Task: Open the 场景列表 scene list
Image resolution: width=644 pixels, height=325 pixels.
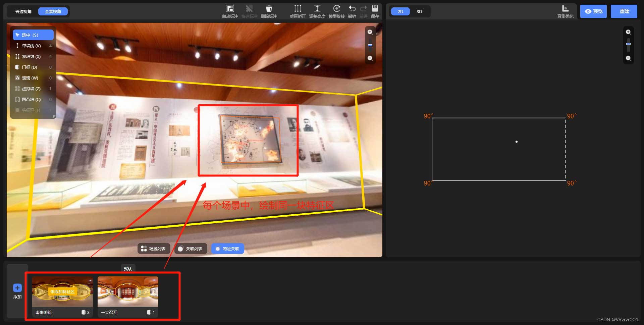Action: 154,249
